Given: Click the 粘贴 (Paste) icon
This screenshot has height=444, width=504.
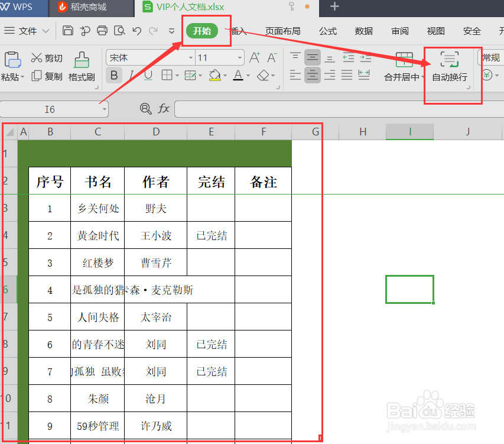Looking at the screenshot, I should tap(12, 59).
